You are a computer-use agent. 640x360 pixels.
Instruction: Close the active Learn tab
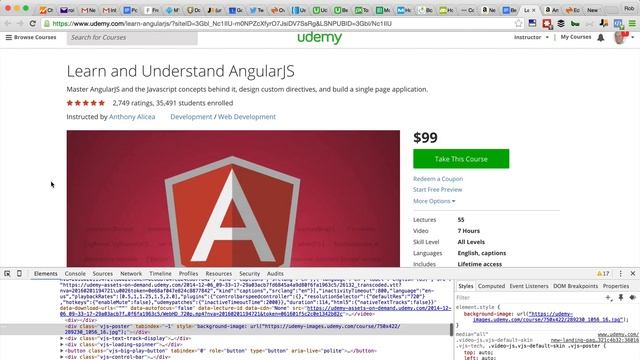coord(533,10)
